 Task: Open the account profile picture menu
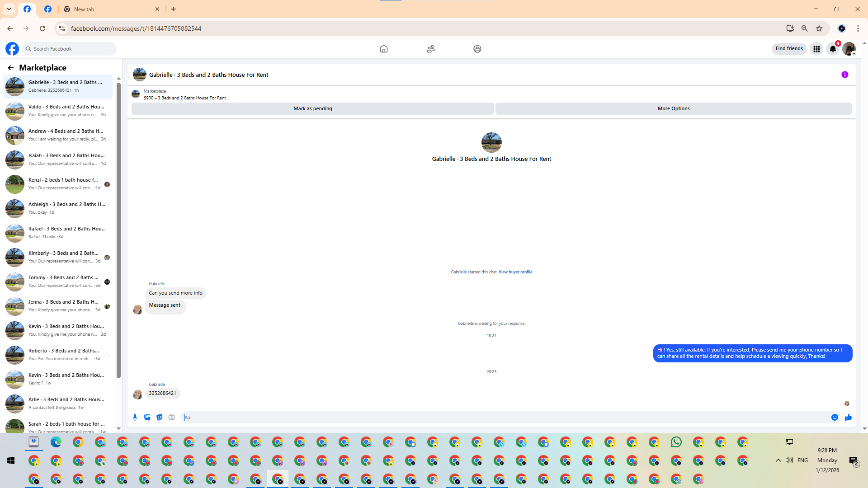pos(849,49)
